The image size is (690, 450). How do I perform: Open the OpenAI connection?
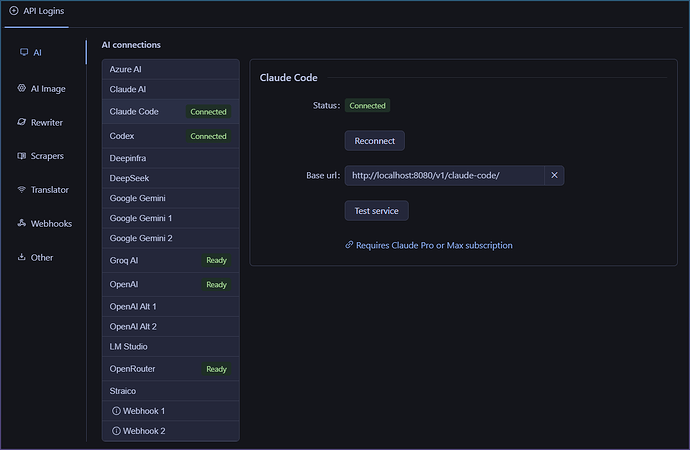tap(171, 285)
